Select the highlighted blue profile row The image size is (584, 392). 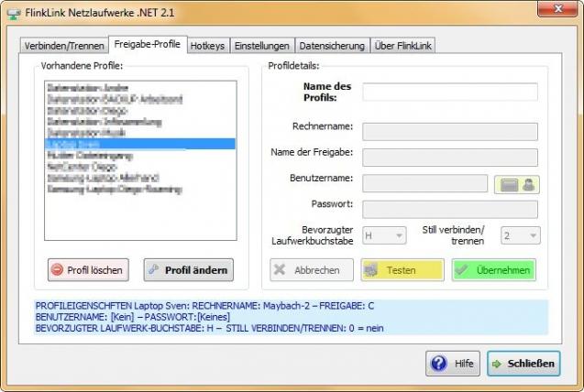pyautogui.click(x=140, y=144)
